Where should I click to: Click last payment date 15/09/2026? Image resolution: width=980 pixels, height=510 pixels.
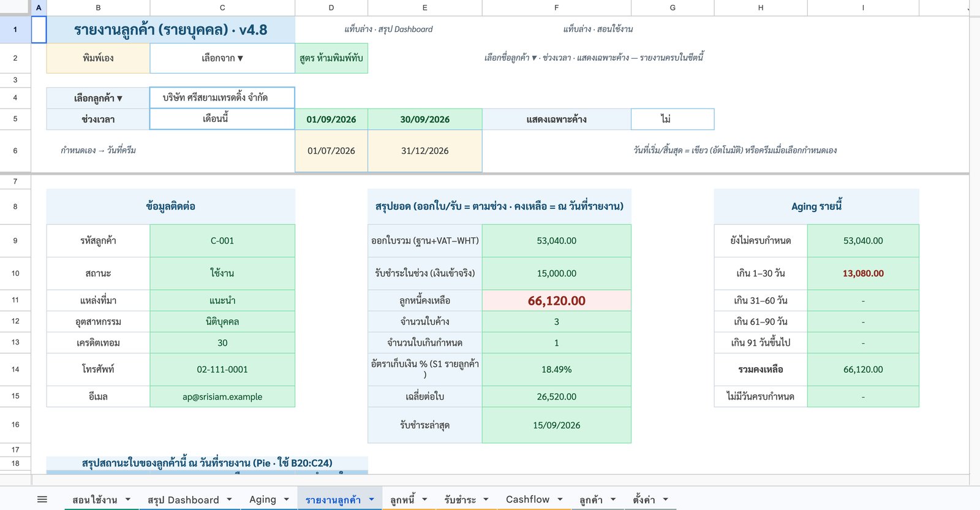pos(556,425)
